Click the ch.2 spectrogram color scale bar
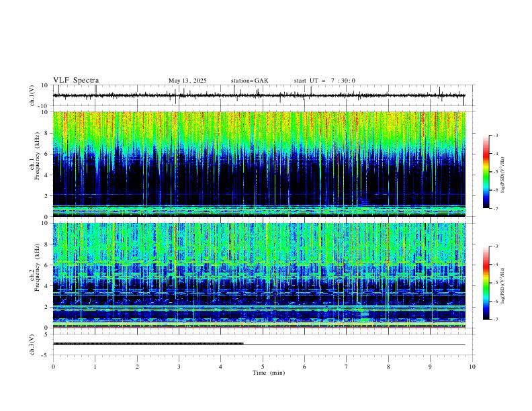 (486, 283)
